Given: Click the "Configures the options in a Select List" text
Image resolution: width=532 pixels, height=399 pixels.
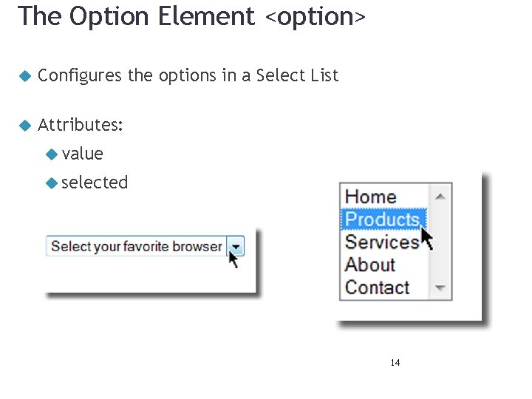Looking at the screenshot, I should pos(188,75).
